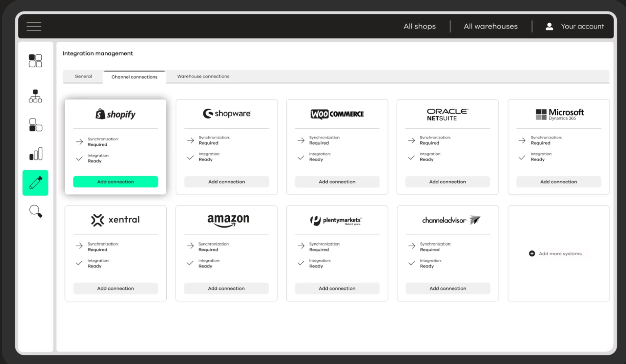Add connection for Amazon

click(226, 288)
